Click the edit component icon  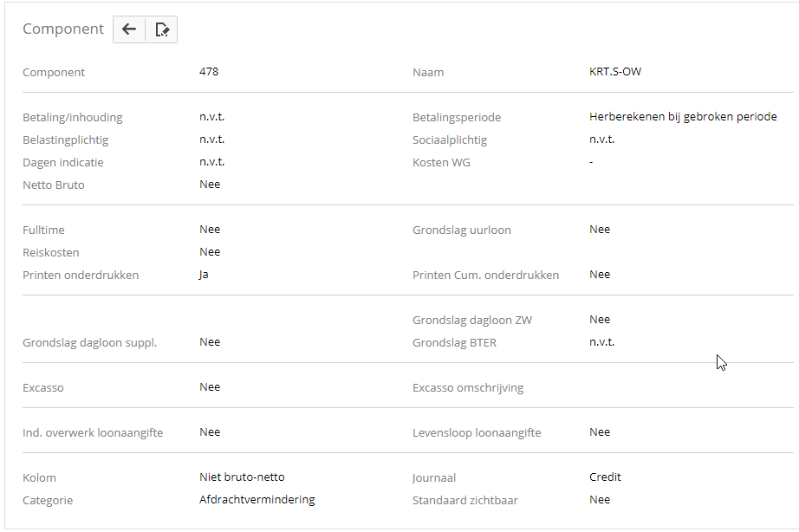(x=161, y=29)
